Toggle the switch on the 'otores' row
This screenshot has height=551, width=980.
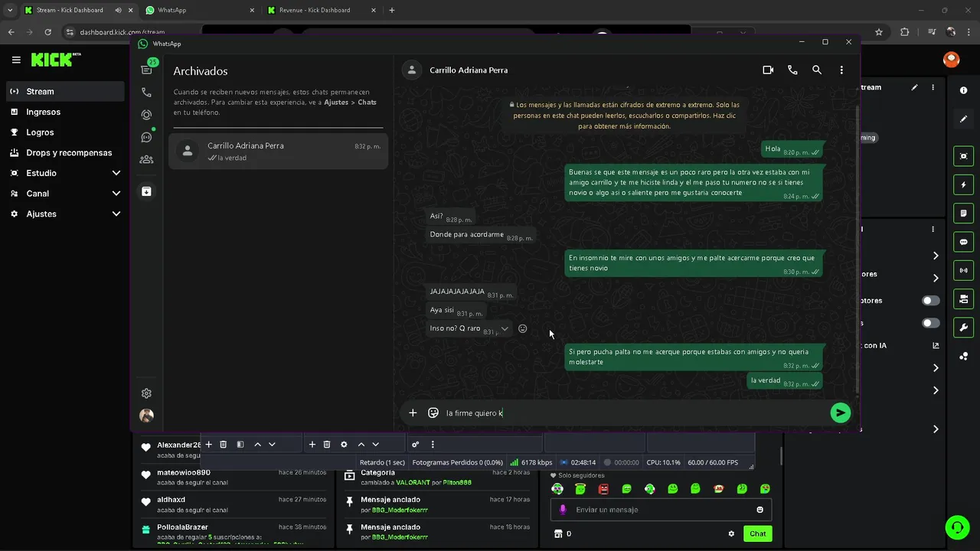tap(931, 301)
